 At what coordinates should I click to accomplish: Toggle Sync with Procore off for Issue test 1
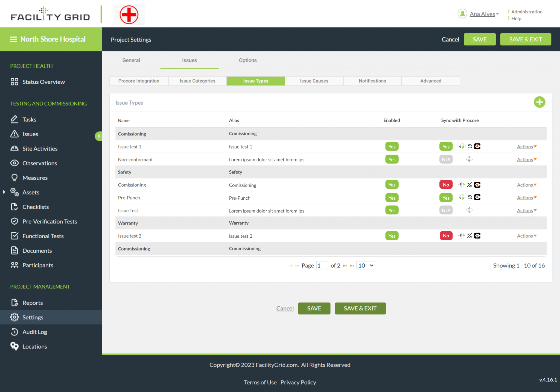coord(446,146)
